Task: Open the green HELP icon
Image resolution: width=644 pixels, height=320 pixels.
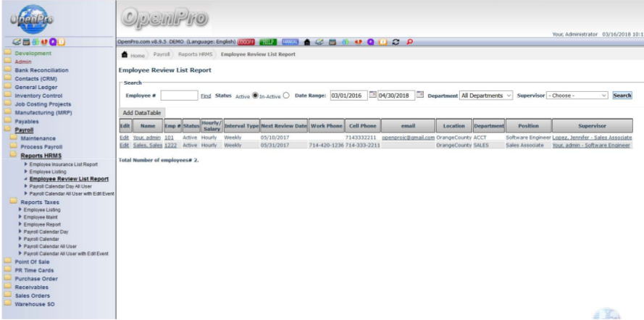Action: click(x=269, y=42)
